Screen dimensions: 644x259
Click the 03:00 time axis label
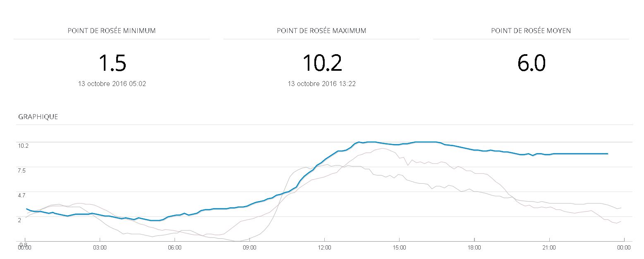tap(100, 248)
